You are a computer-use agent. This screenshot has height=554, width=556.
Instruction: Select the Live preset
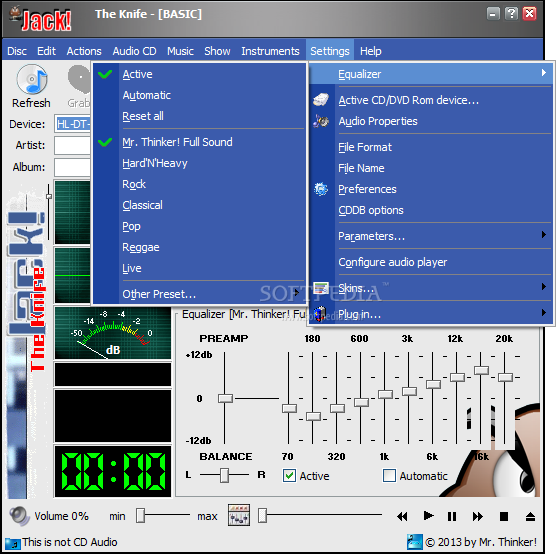click(199, 268)
